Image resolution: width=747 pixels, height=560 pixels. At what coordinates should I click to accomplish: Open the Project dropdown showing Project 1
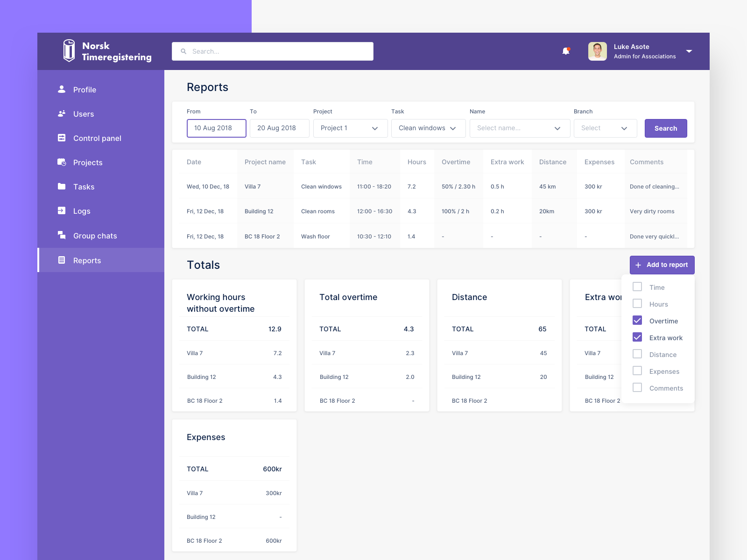point(350,128)
